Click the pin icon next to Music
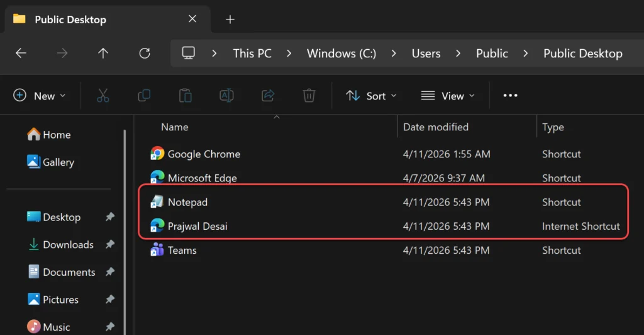644x335 pixels. (109, 327)
